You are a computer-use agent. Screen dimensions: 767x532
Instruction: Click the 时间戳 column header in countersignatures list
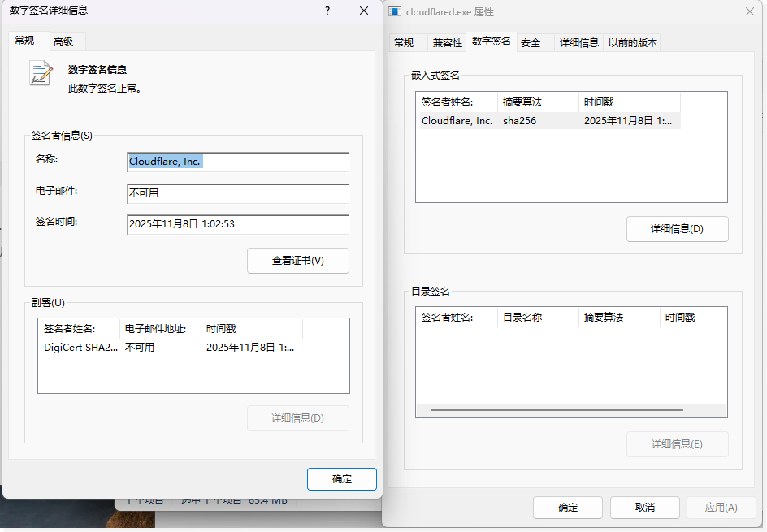click(252, 329)
